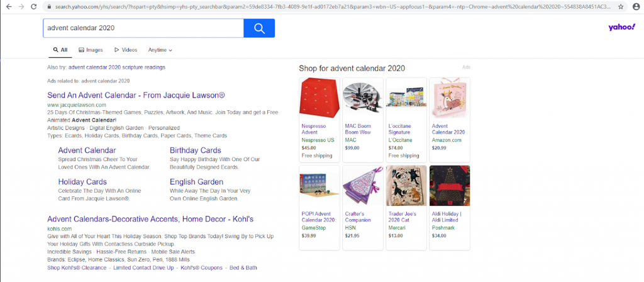644x282 pixels.
Task: Switch to the Videos tab
Action: pos(126,50)
